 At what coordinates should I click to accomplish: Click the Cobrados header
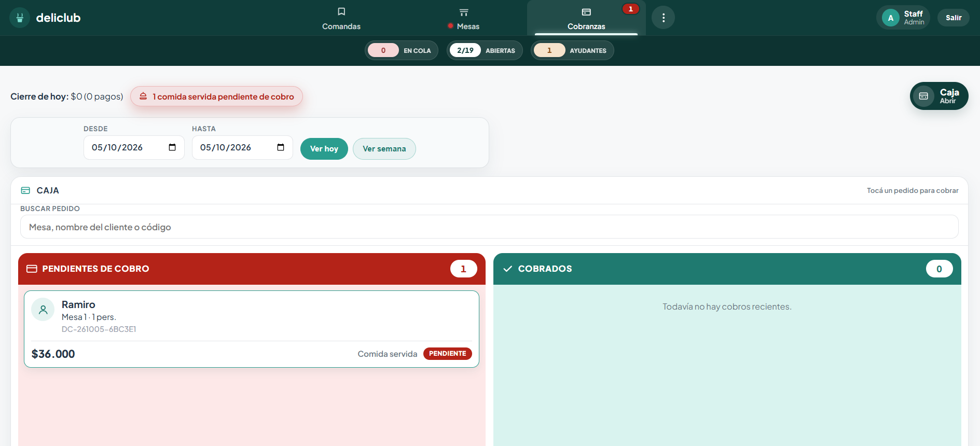pyautogui.click(x=727, y=269)
